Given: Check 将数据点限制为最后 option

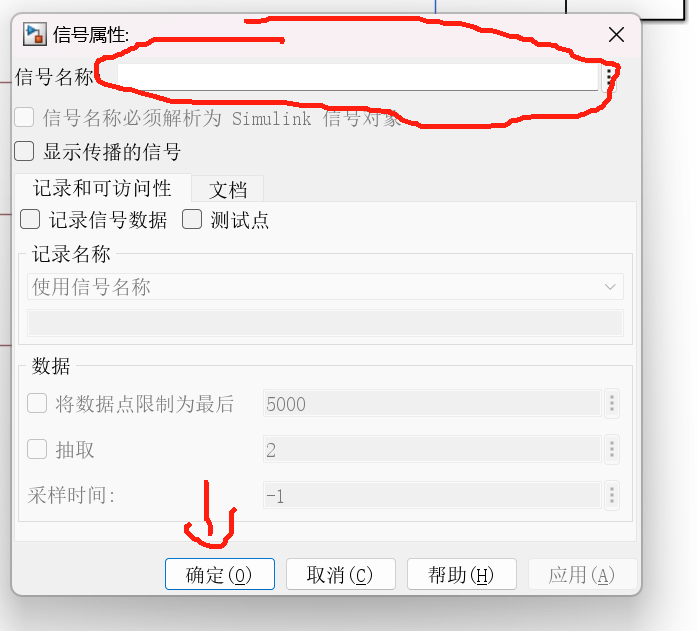Looking at the screenshot, I should coord(37,403).
